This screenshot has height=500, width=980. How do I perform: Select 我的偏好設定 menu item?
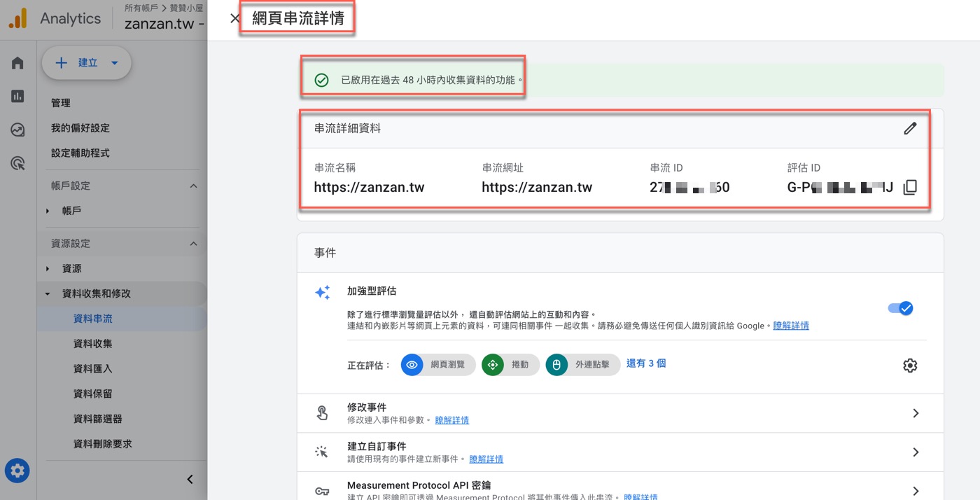(x=80, y=128)
